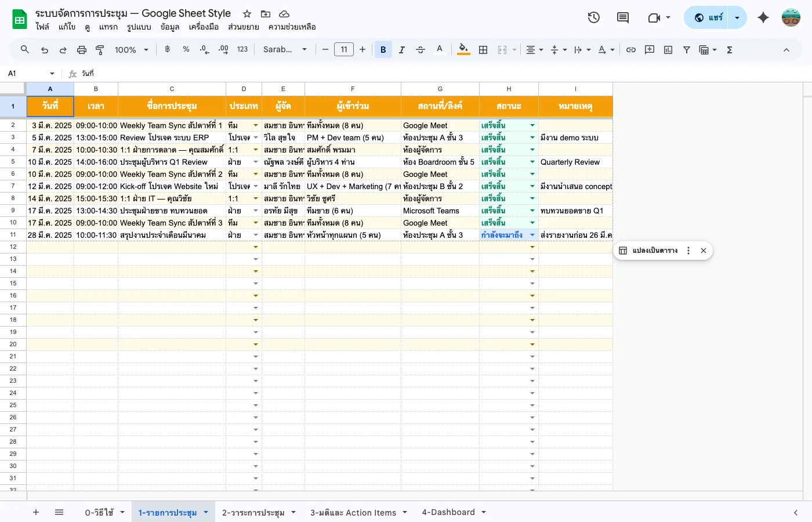Image resolution: width=812 pixels, height=522 pixels.
Task: Click the แปลงเป็นตาราง button
Action: (x=655, y=251)
